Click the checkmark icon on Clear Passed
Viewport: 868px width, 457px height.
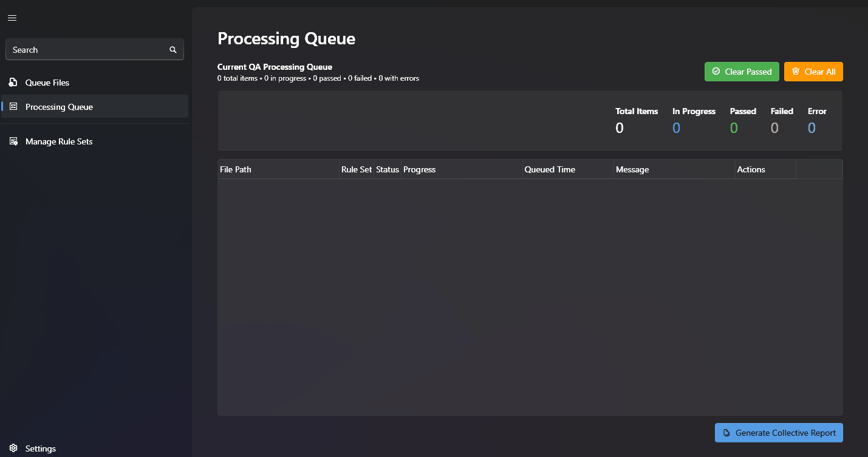point(717,71)
